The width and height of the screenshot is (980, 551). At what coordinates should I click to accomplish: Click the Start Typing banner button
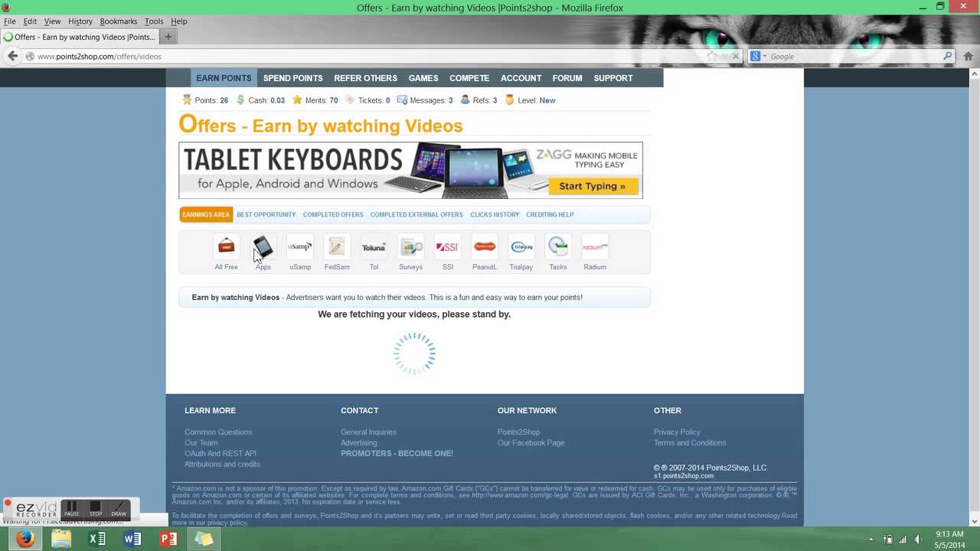[592, 186]
